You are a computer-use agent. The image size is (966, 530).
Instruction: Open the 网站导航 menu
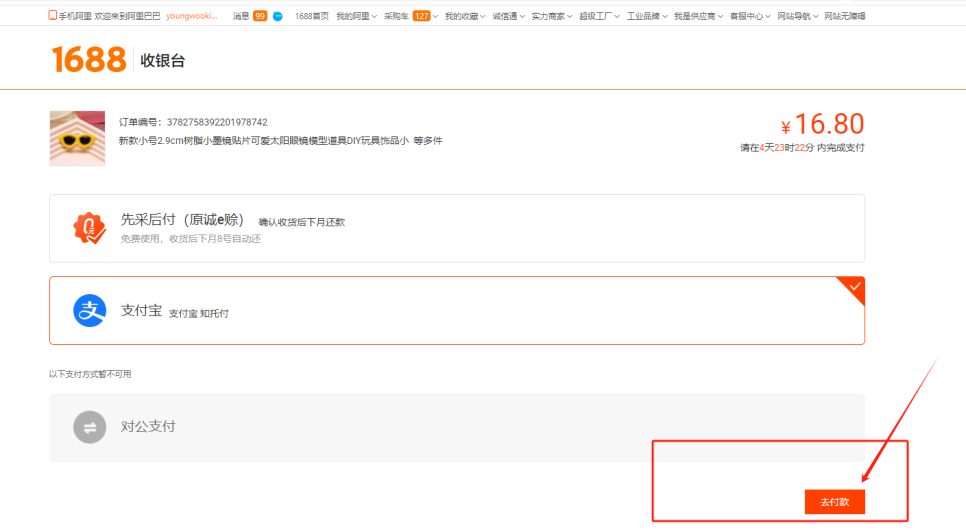coord(797,16)
